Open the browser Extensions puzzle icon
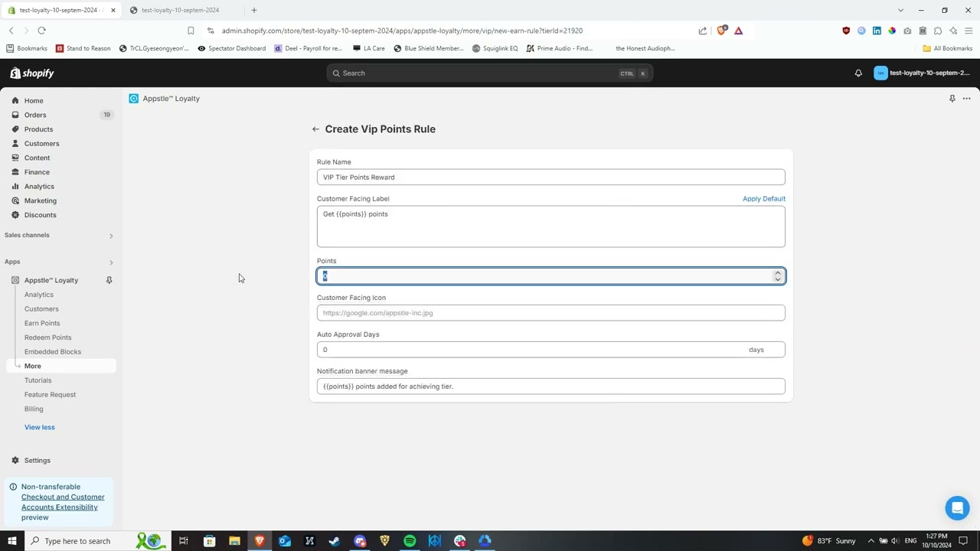This screenshot has height=551, width=980. [938, 31]
